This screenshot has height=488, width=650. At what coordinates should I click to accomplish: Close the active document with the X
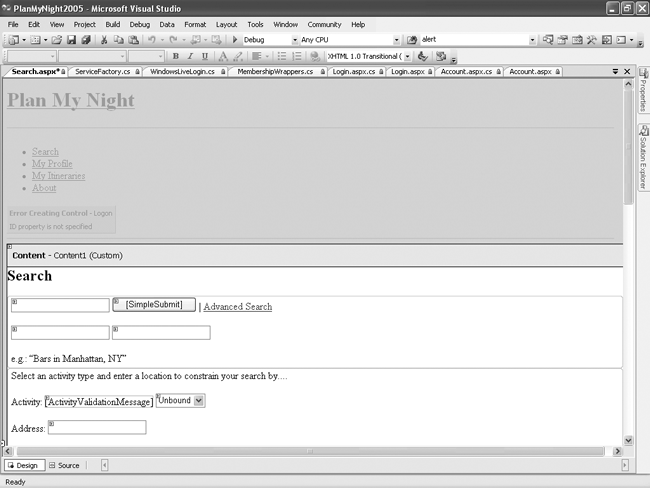click(627, 72)
